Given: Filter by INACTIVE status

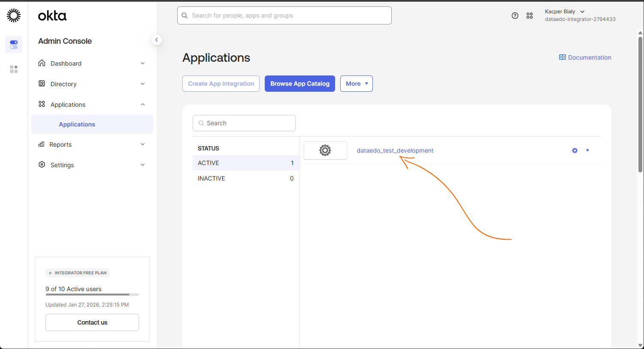Looking at the screenshot, I should pos(245,178).
